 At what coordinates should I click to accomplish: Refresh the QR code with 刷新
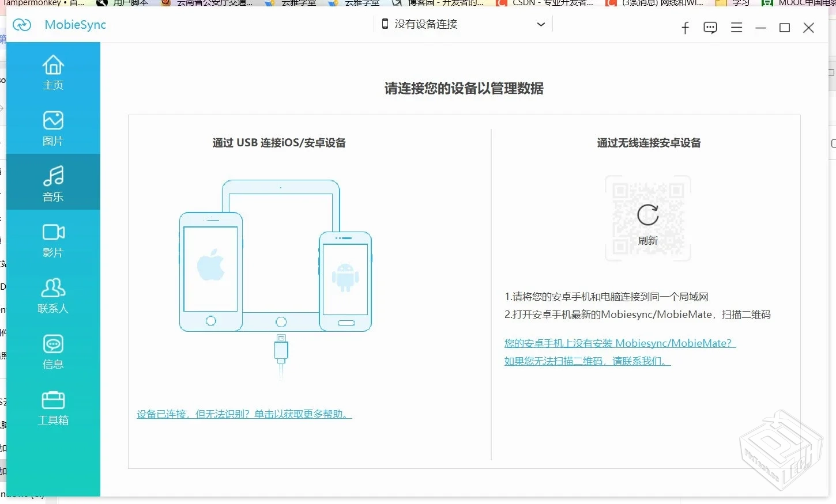click(647, 223)
